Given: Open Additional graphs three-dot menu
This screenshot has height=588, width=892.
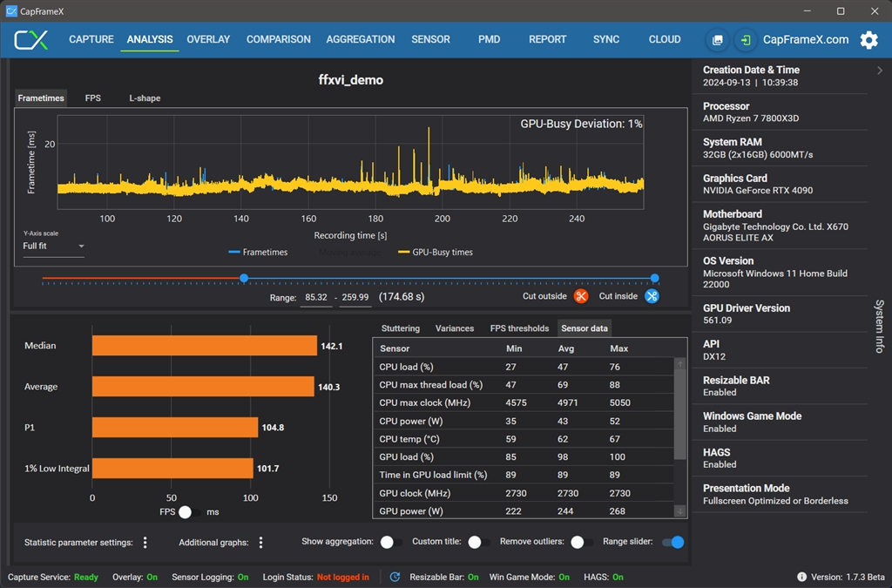Looking at the screenshot, I should pyautogui.click(x=260, y=543).
